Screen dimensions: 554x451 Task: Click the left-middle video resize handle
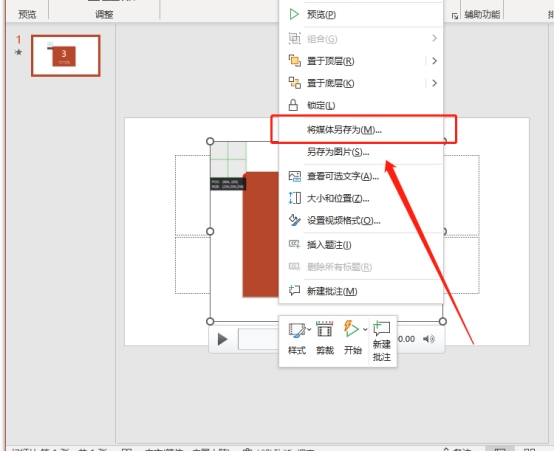[210, 231]
